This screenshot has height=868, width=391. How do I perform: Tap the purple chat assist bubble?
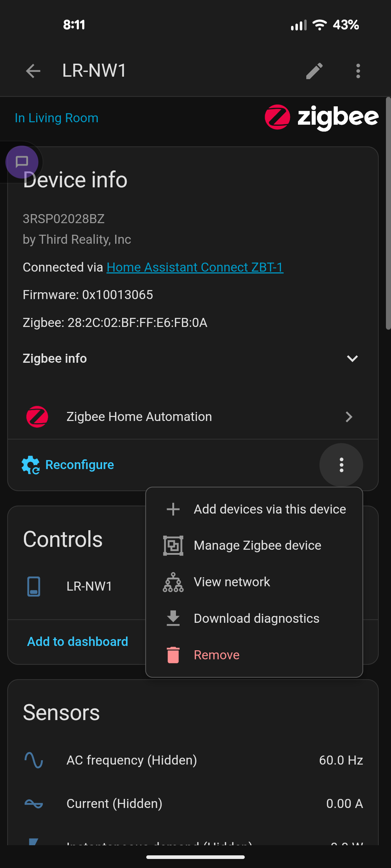22,162
